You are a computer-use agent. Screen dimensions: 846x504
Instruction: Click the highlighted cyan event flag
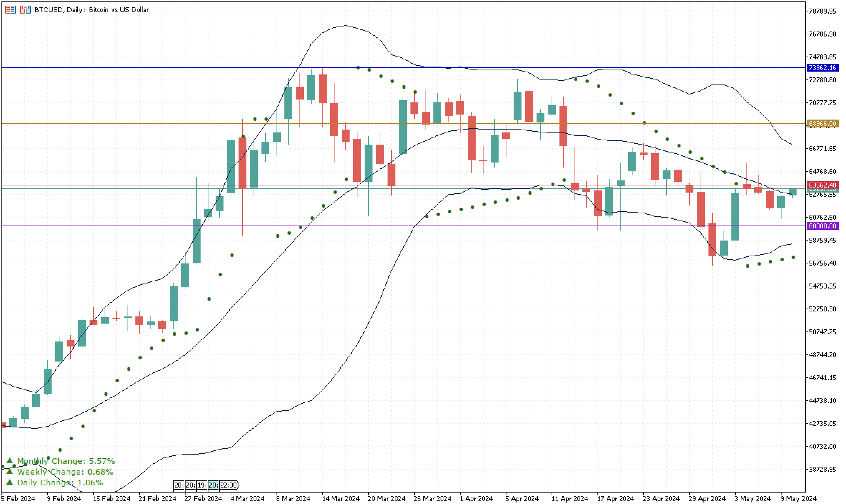click(213, 485)
